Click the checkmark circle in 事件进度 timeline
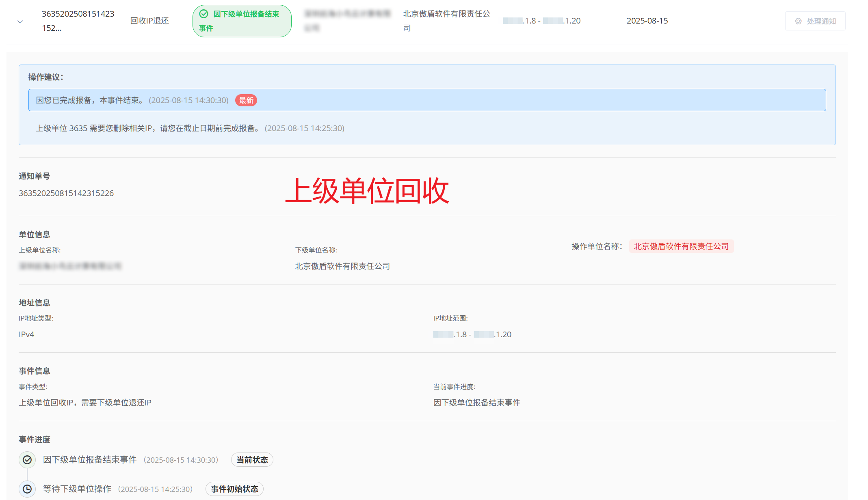Screen dimensions: 868x500 (27, 460)
